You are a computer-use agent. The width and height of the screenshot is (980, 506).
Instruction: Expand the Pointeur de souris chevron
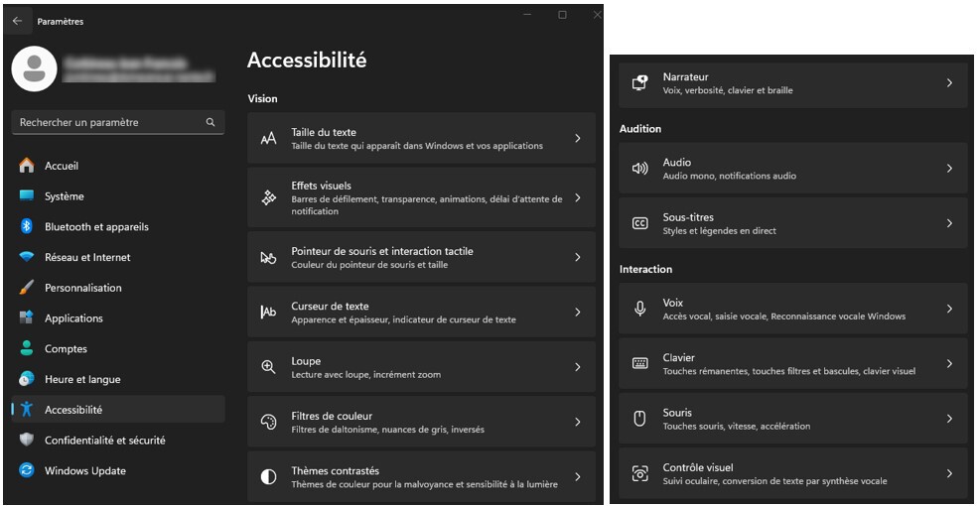[577, 258]
